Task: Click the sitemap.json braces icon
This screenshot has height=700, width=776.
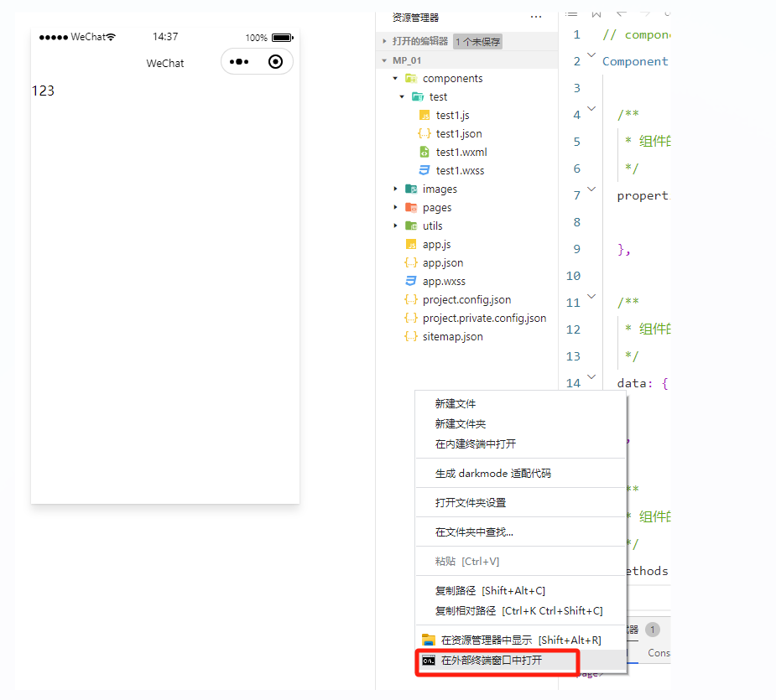Action: [411, 336]
